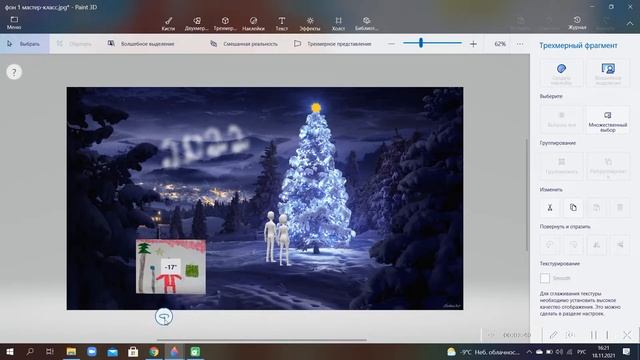Image resolution: width=640 pixels, height=360 pixels.
Task: Click the Paint 3D taskbar icon
Action: (x=174, y=351)
